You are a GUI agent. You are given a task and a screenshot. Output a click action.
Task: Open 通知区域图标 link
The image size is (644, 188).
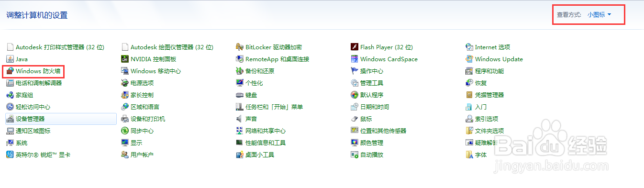point(33,131)
